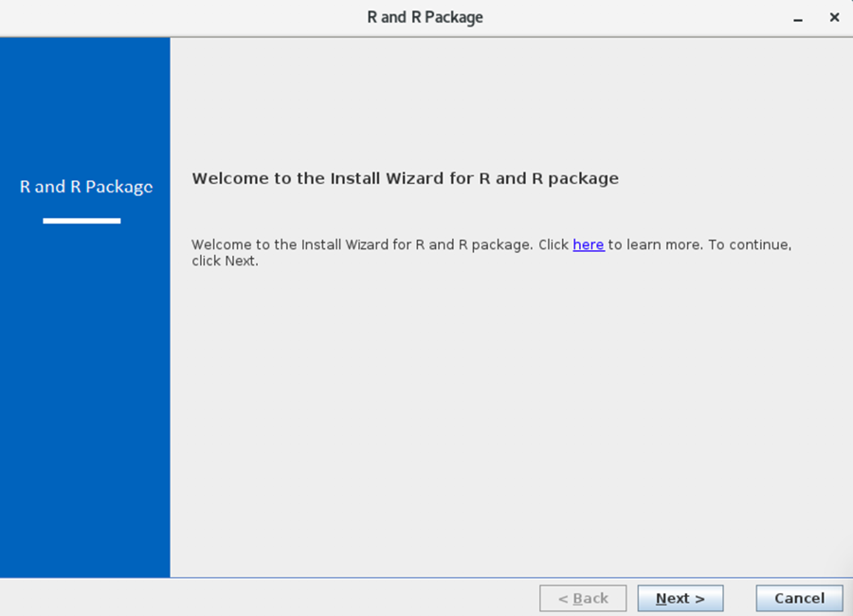The height and width of the screenshot is (616, 853).
Task: Click the white underline bar in sidebar
Action: pyautogui.click(x=82, y=221)
